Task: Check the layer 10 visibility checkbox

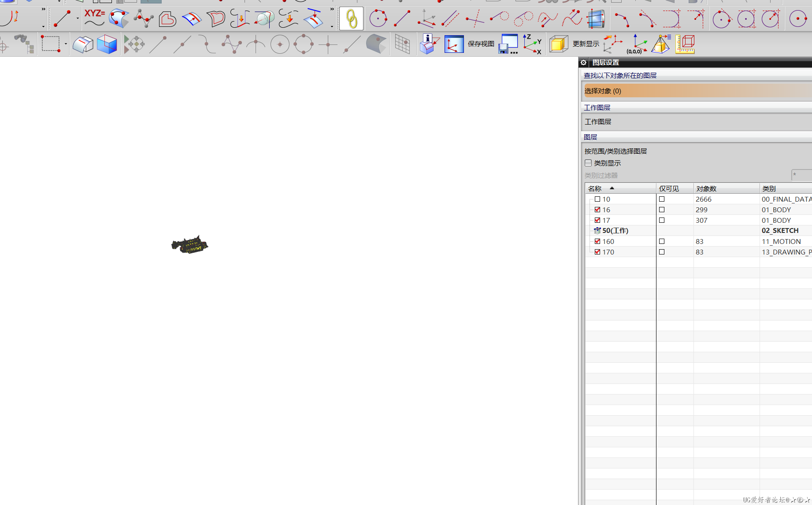Action: click(597, 199)
